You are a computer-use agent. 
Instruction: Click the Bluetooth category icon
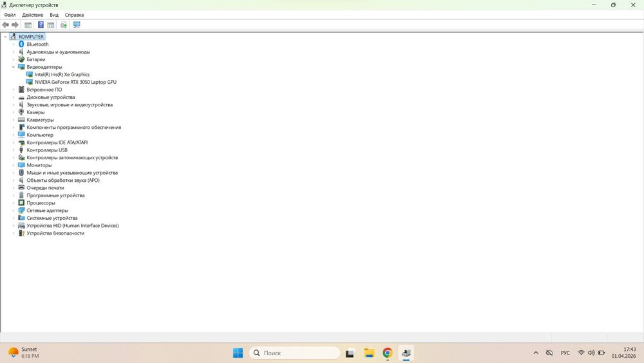(x=21, y=44)
